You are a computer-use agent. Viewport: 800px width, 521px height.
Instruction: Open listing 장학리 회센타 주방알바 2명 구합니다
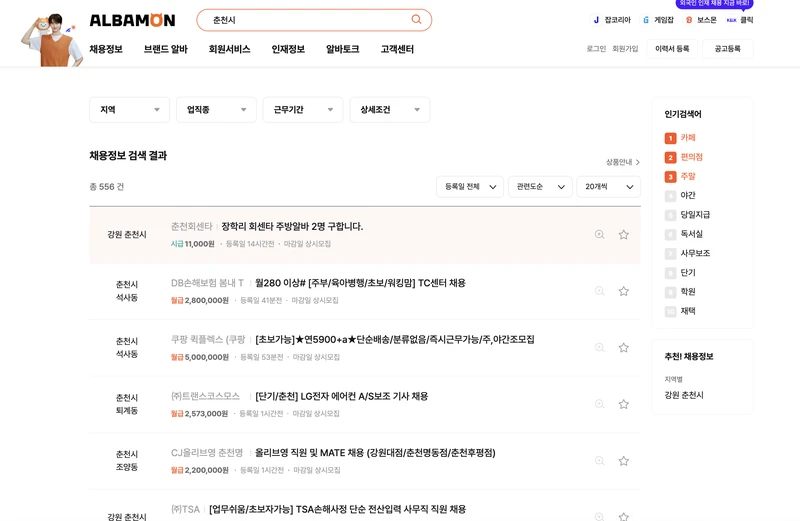pyautogui.click(x=292, y=227)
